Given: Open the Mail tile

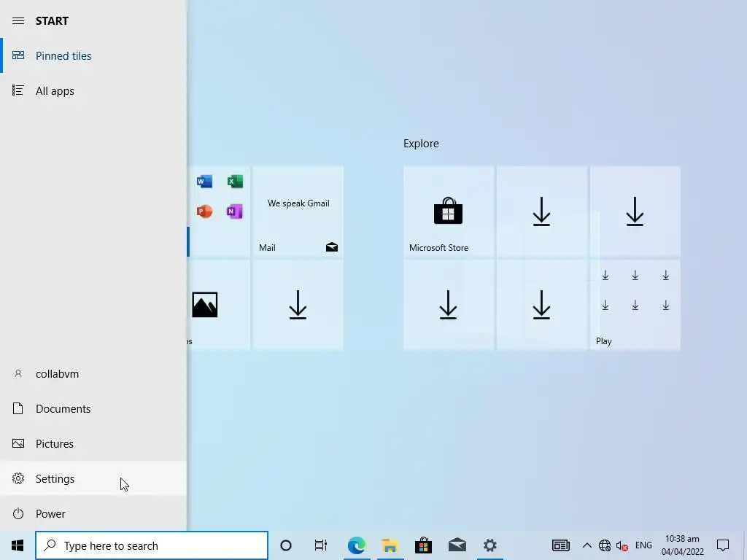Looking at the screenshot, I should pos(298,211).
